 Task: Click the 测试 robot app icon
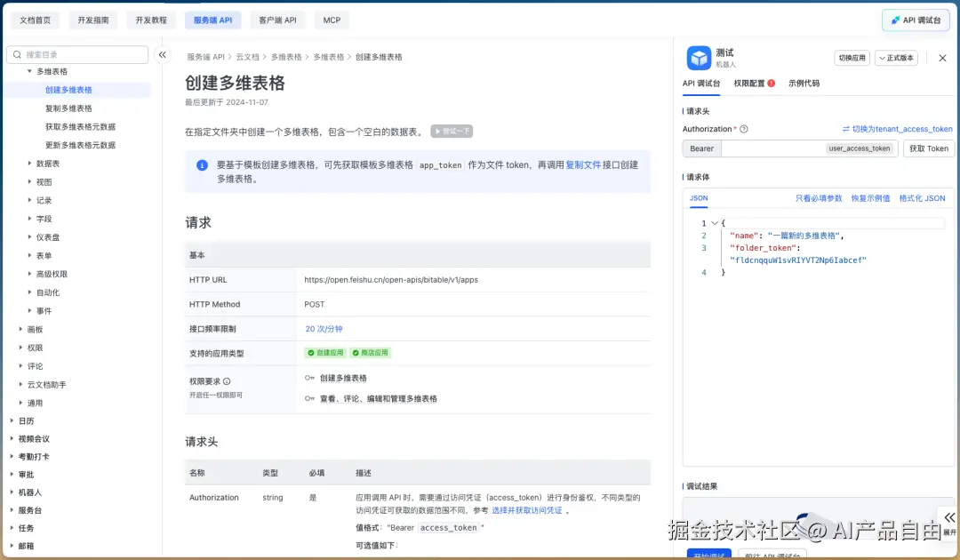click(699, 57)
